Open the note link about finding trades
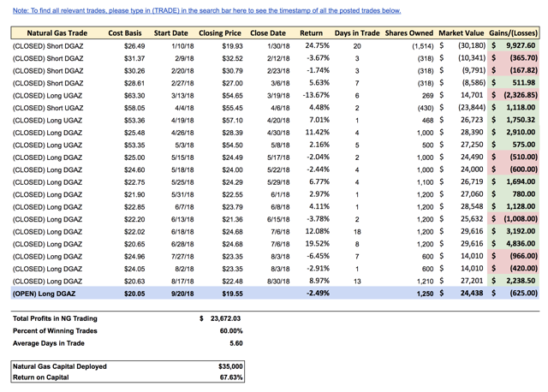Viewport: 548px width, 392px height. (206, 11)
